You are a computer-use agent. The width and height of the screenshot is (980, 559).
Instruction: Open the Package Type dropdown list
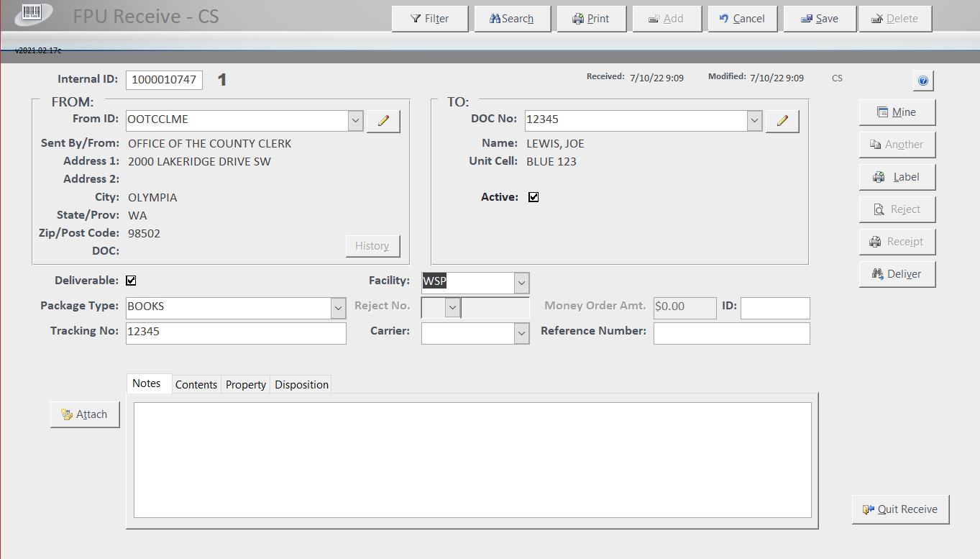(338, 308)
